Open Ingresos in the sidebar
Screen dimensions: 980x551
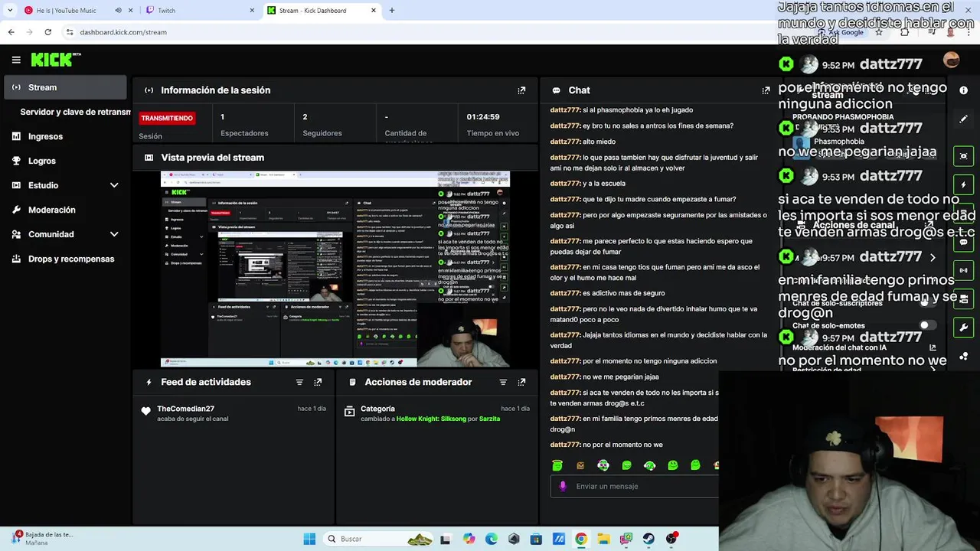pos(45,136)
